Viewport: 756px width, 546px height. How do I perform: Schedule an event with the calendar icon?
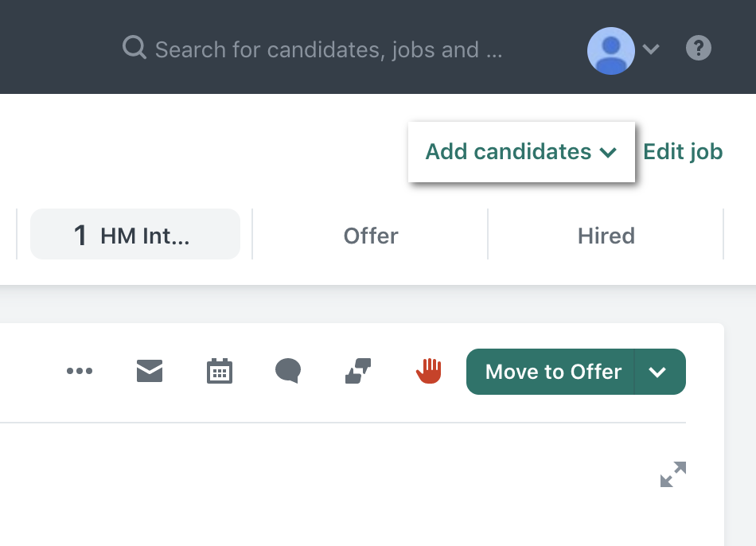220,371
